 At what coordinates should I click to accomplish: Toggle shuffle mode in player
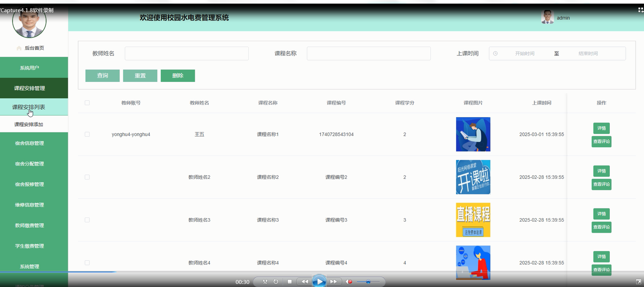pyautogui.click(x=265, y=282)
